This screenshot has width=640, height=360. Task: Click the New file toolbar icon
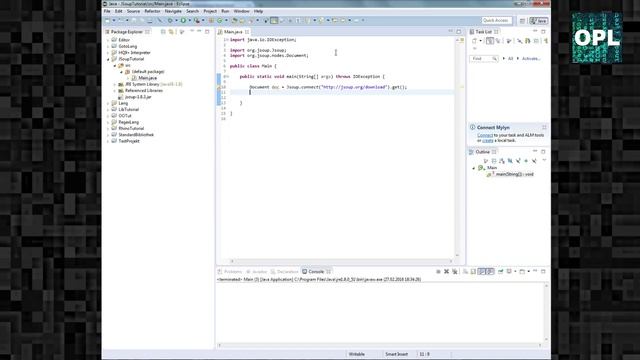(107, 20)
